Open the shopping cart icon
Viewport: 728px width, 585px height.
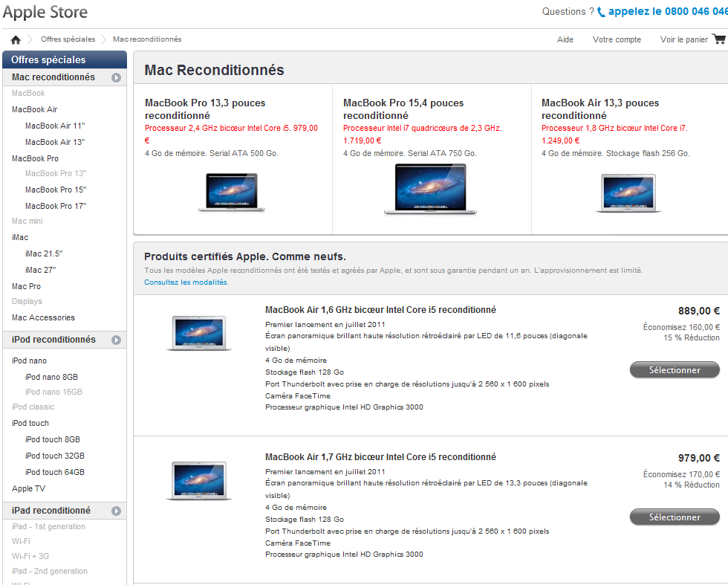tap(719, 39)
